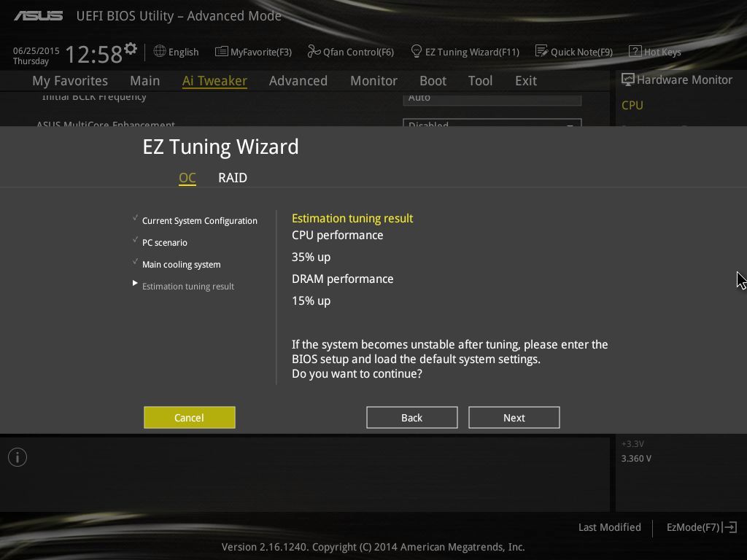Click the CPU label in Hardware Monitor
This screenshot has height=560, width=747.
632,105
